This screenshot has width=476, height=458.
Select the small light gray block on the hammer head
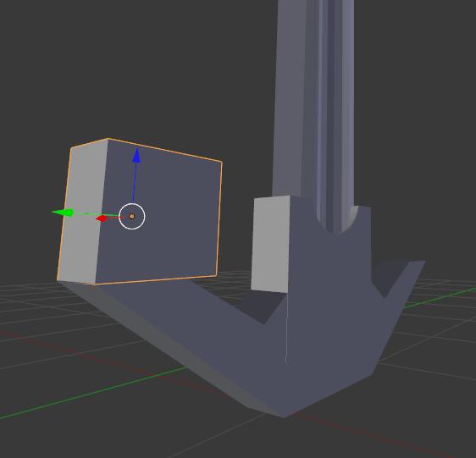coord(270,245)
